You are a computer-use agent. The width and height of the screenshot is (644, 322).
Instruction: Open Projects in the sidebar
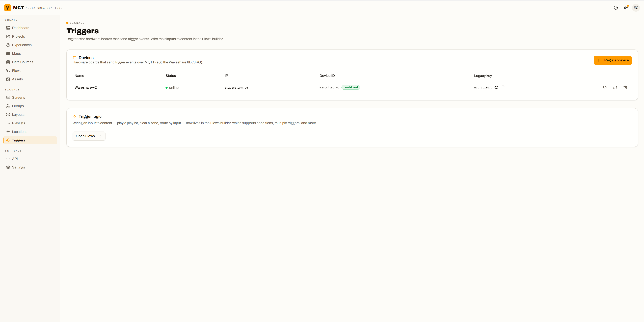(x=30, y=36)
